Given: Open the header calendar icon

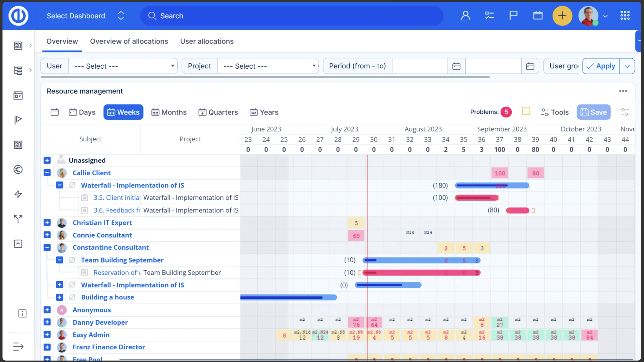Looking at the screenshot, I should tap(537, 16).
